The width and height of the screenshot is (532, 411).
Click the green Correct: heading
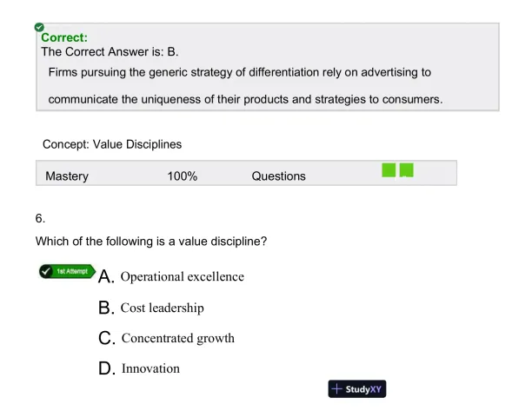pos(64,39)
